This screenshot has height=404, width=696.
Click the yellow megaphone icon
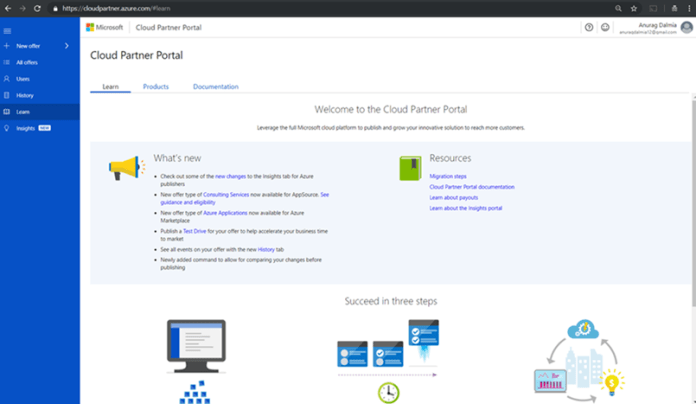(x=127, y=168)
